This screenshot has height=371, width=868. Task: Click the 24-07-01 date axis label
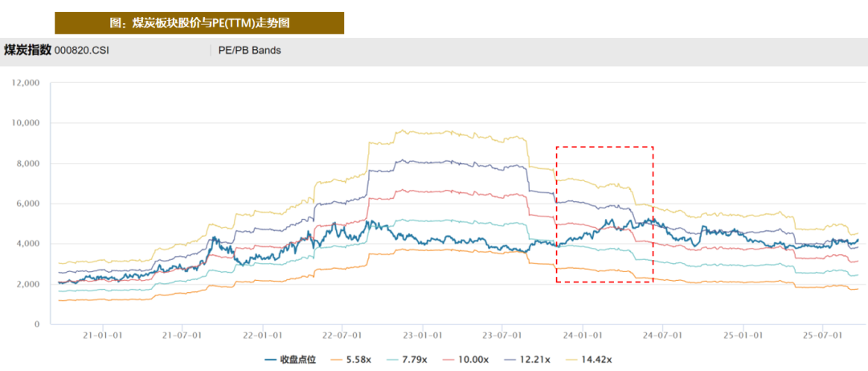tap(662, 334)
